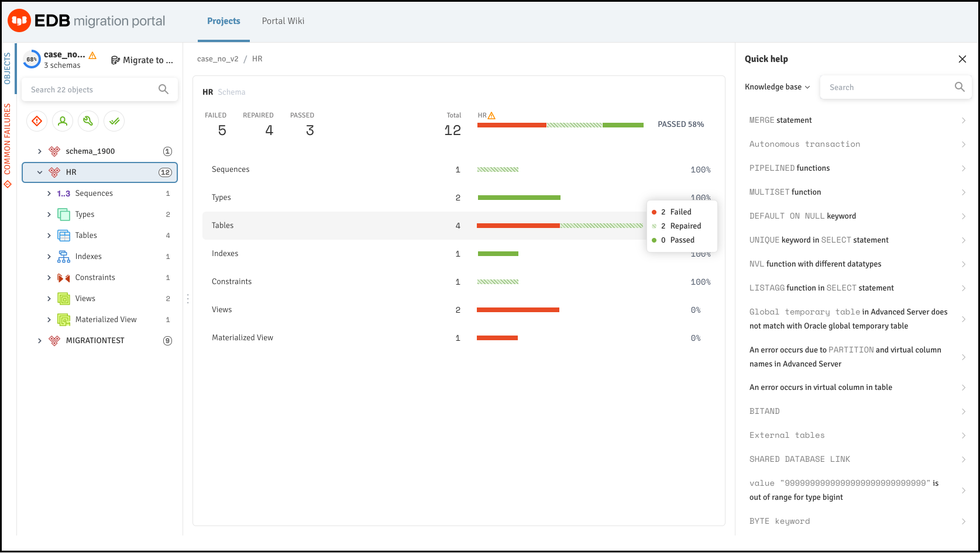Expand the Views node in tree
Image resolution: width=980 pixels, height=553 pixels.
(49, 299)
